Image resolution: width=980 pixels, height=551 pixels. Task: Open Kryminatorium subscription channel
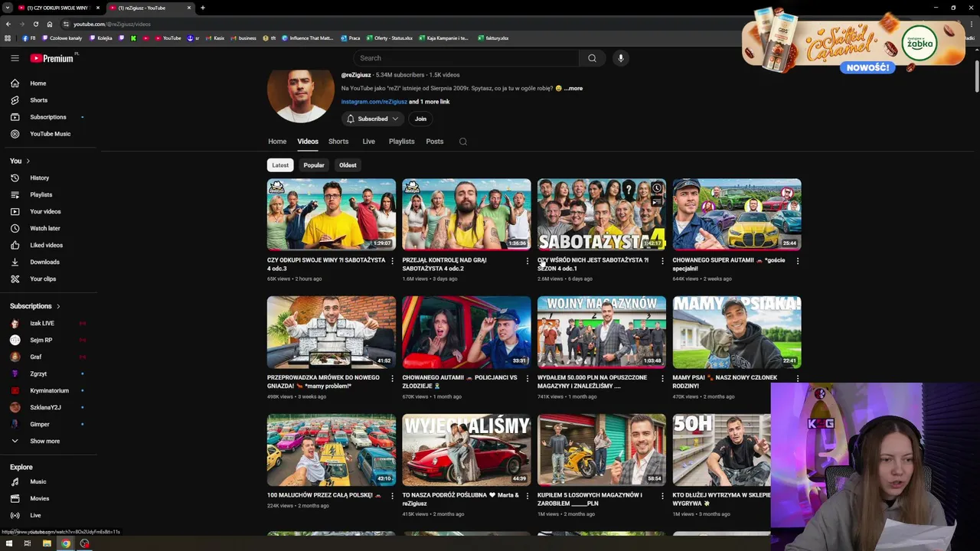click(48, 390)
